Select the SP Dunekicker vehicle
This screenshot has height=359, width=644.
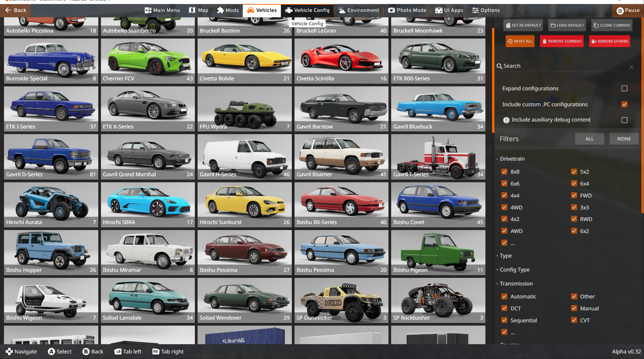(341, 300)
